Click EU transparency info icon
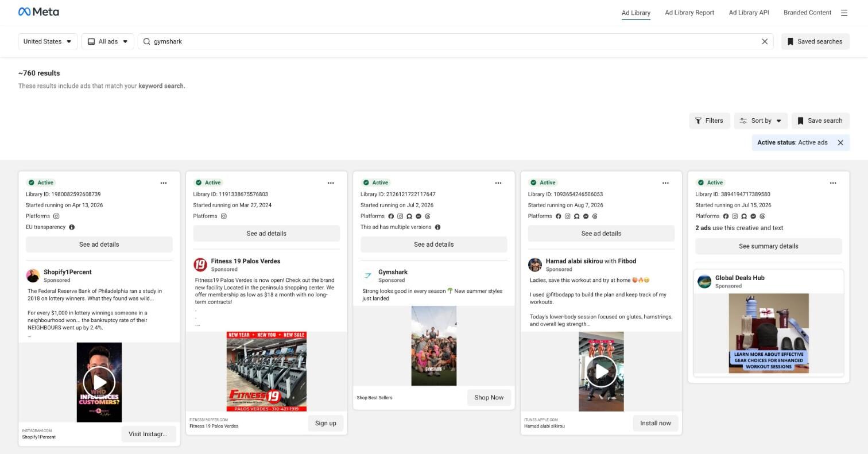 [x=72, y=227]
